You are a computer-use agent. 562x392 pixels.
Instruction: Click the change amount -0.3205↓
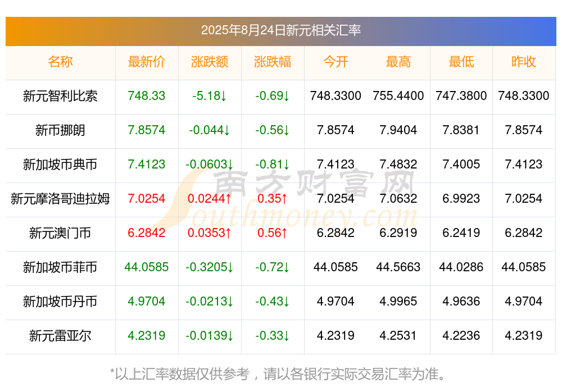click(210, 267)
